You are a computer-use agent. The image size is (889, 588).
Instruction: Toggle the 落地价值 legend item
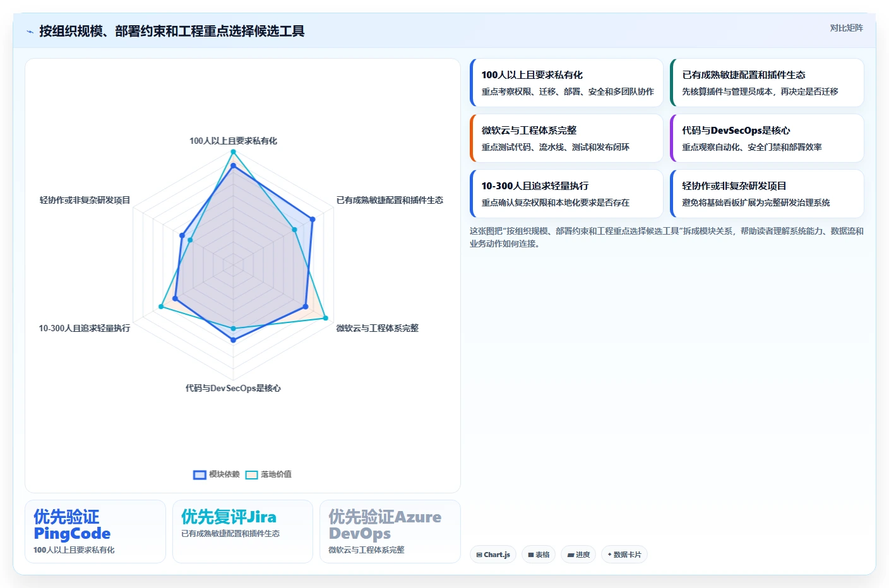click(x=268, y=474)
